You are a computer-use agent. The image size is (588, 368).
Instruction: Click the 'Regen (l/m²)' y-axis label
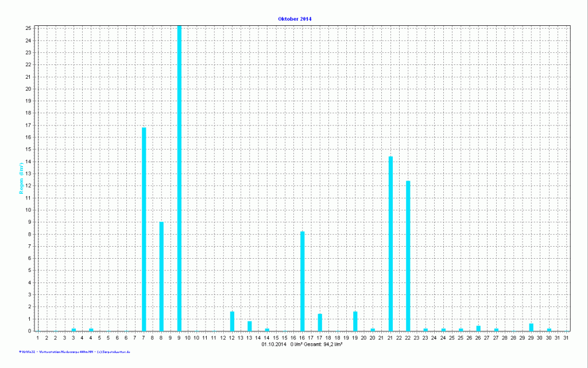pyautogui.click(x=21, y=178)
